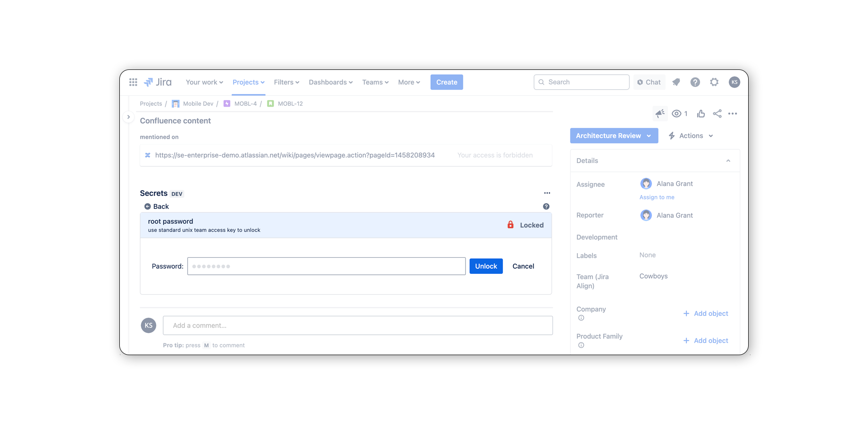Vote with the thumbs up icon
The image size is (868, 425).
701,114
